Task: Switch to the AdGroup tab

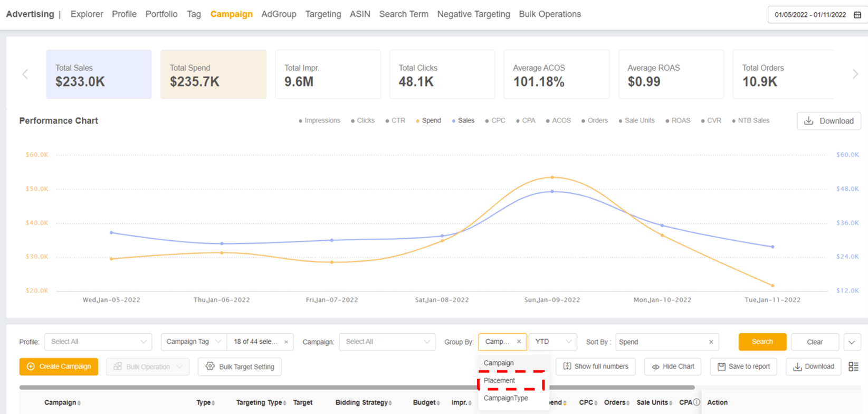Action: click(x=279, y=14)
